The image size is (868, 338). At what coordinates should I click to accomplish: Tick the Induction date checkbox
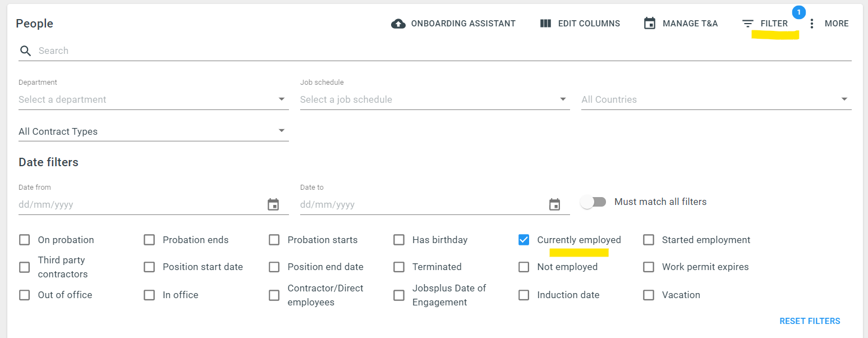pyautogui.click(x=523, y=295)
